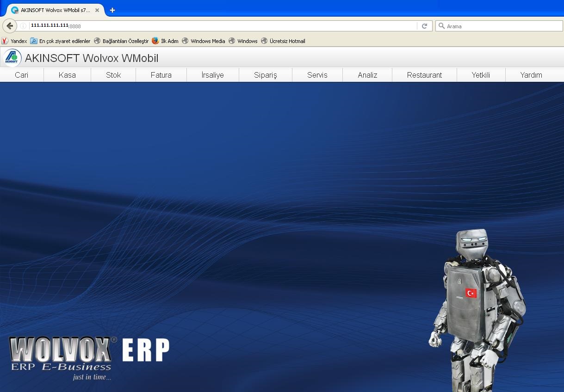This screenshot has height=392, width=564.
Task: Click the site information icon in address bar
Action: 23,26
